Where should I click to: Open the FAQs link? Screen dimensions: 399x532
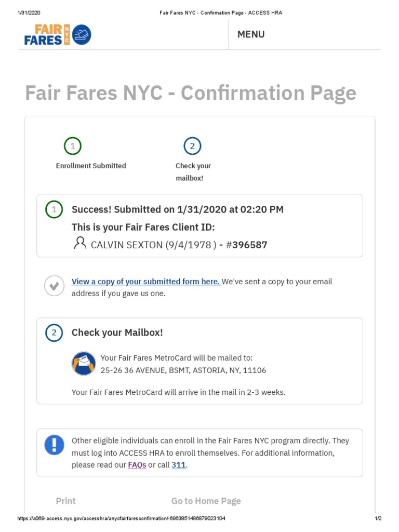coord(137,465)
